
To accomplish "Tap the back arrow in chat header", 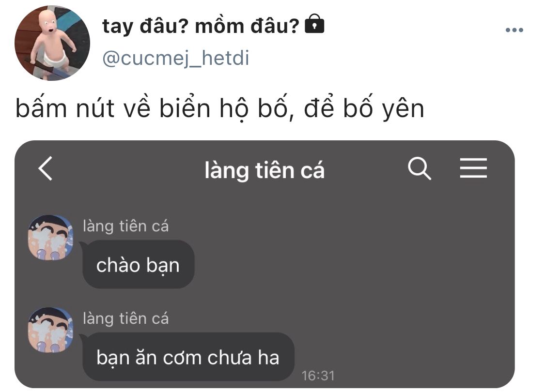I will 46,168.
